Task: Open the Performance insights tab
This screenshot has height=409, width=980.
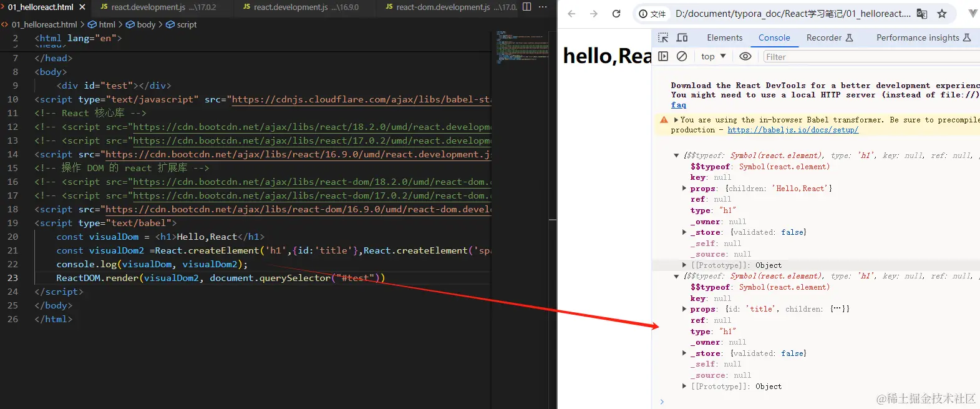Action: [924, 37]
